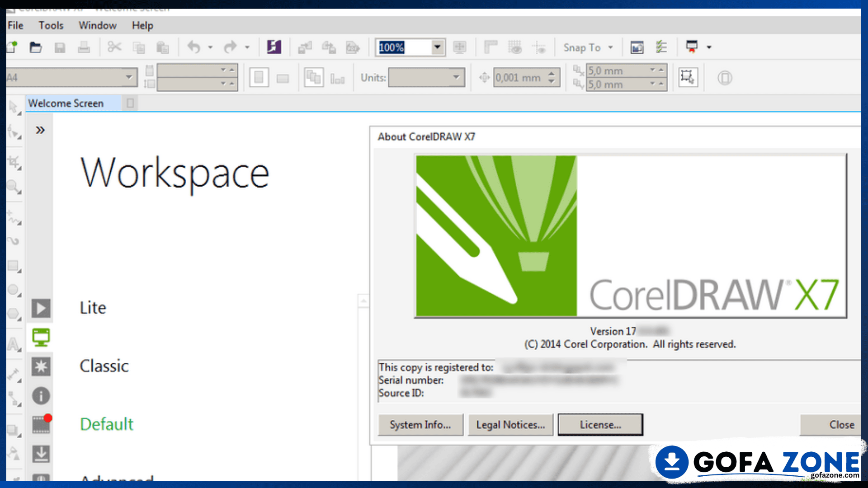Toggle Show grid icon

(x=514, y=47)
